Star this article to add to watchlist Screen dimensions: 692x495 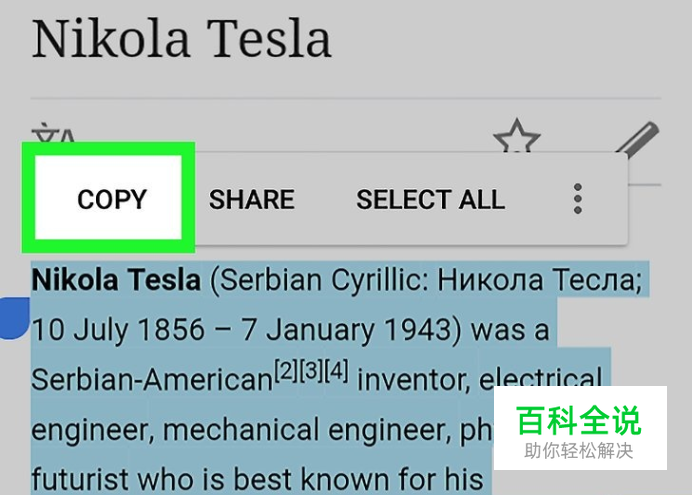click(x=516, y=136)
